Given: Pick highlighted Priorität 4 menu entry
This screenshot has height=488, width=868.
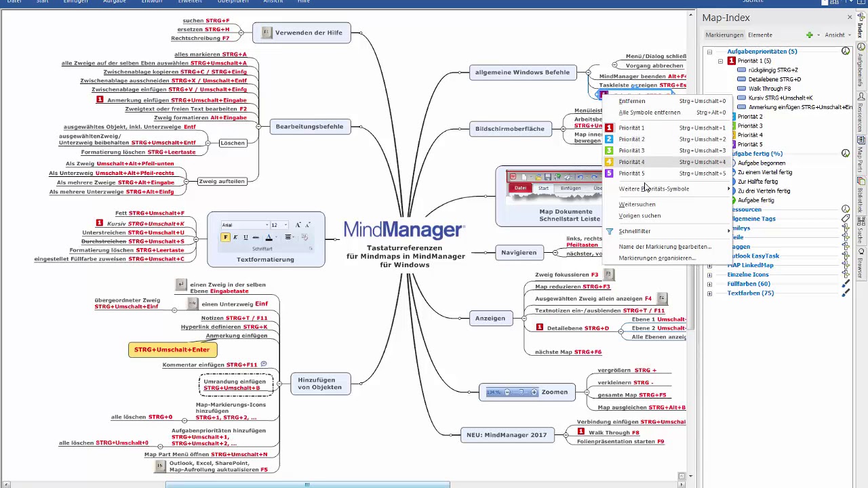Looking at the screenshot, I should coord(667,162).
